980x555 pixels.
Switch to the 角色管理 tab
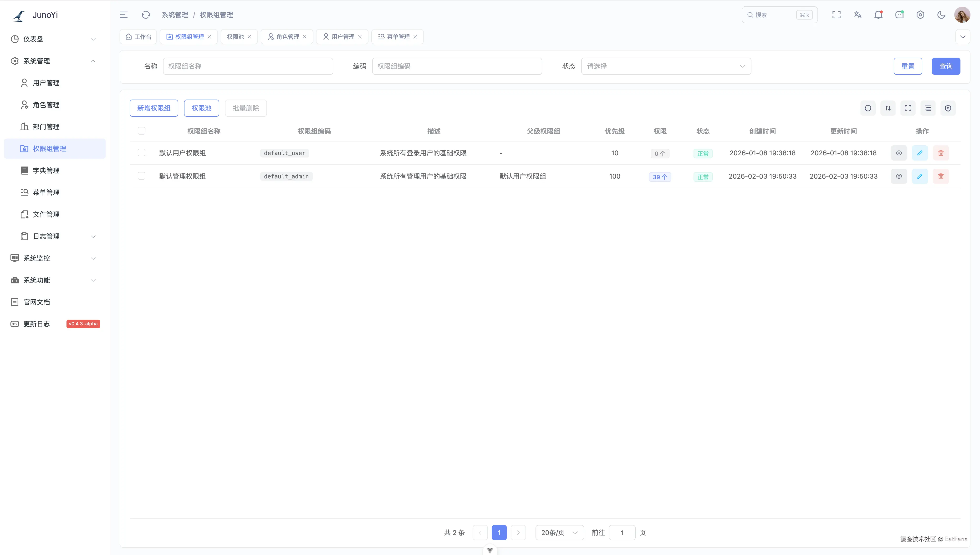point(287,37)
